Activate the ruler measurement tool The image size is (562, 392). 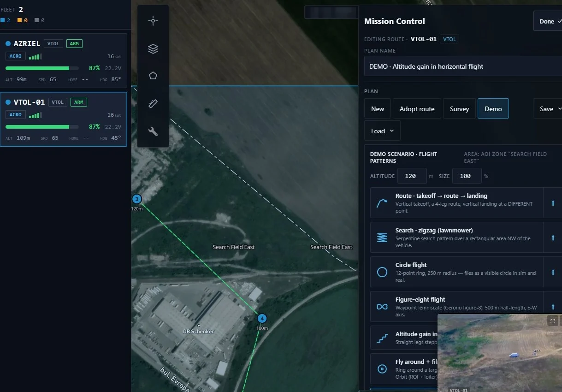coord(153,104)
